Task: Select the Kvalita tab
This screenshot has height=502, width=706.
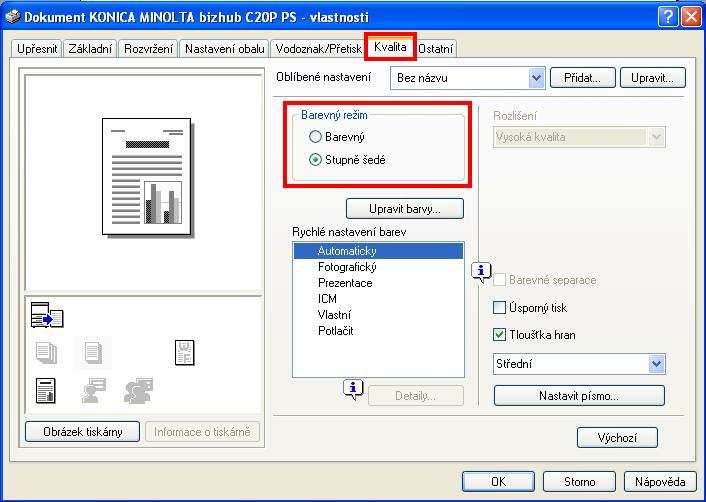Action: pyautogui.click(x=390, y=47)
